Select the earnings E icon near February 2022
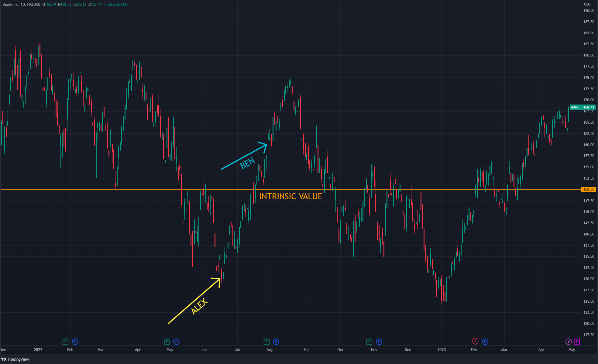Image resolution: width=598 pixels, height=364 pixels. click(65, 342)
